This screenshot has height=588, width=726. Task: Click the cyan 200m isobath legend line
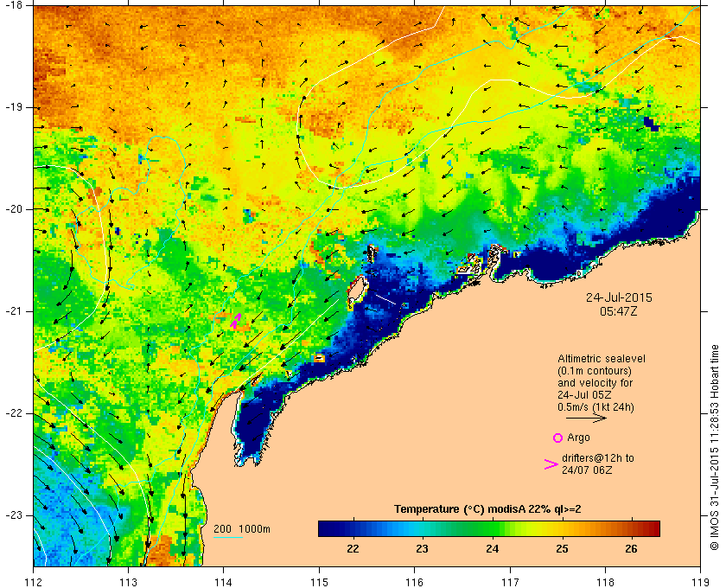tap(228, 538)
